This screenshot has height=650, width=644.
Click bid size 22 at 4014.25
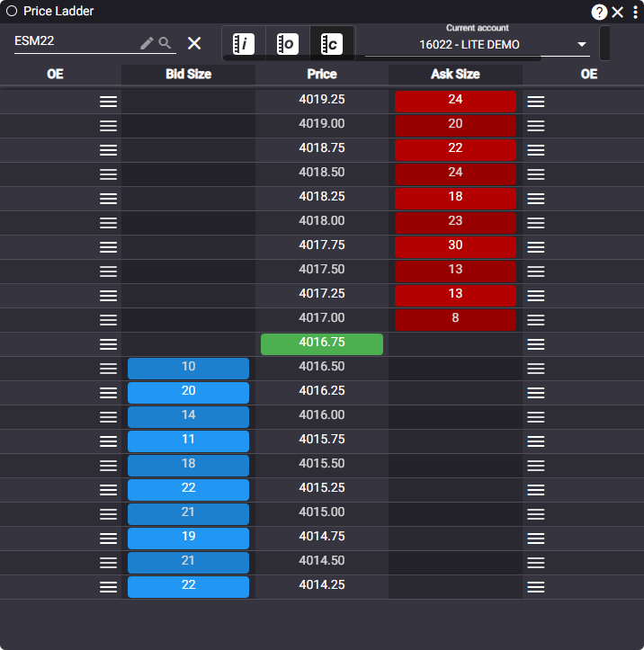click(188, 587)
